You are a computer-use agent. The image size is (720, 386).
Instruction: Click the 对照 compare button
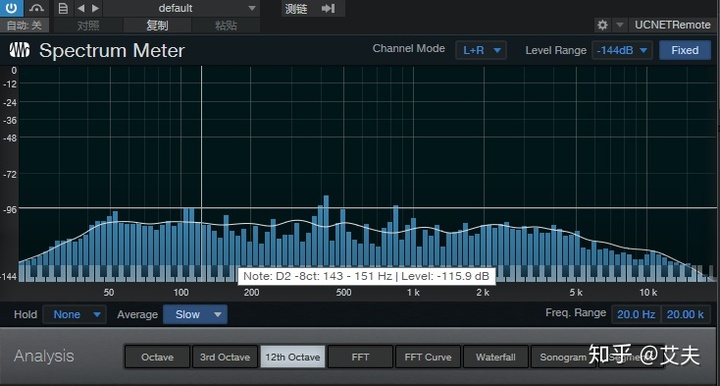coord(88,25)
